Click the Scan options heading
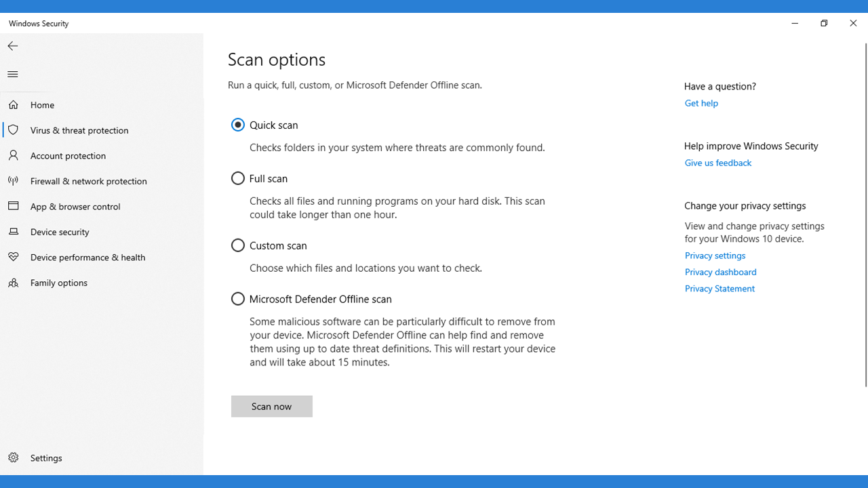868x488 pixels. click(277, 59)
